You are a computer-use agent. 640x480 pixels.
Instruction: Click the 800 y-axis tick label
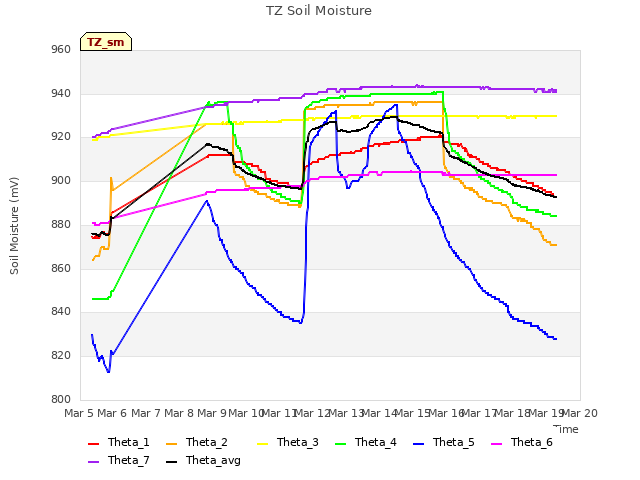pos(61,399)
